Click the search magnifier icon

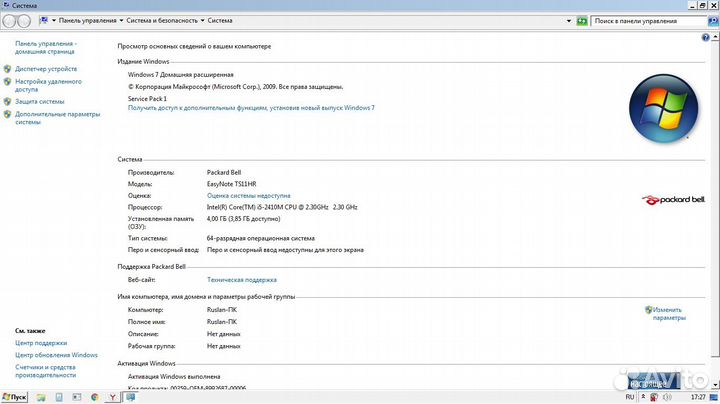[713, 21]
